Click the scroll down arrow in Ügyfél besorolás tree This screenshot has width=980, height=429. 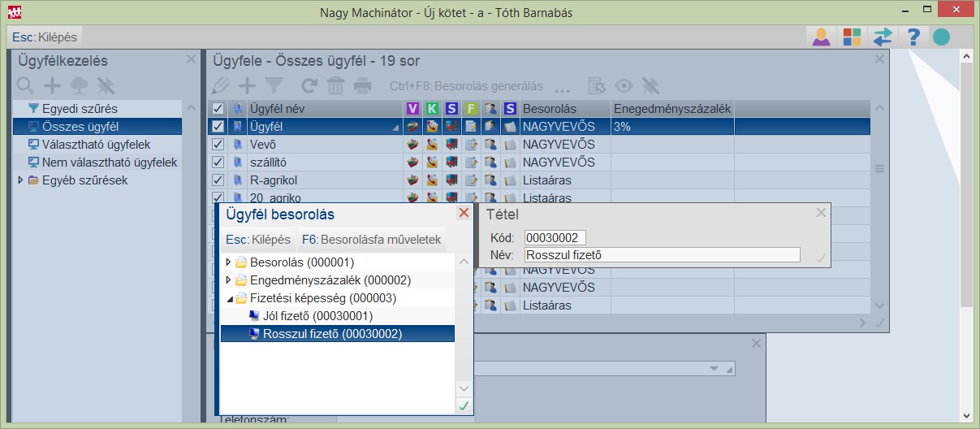pos(464,389)
